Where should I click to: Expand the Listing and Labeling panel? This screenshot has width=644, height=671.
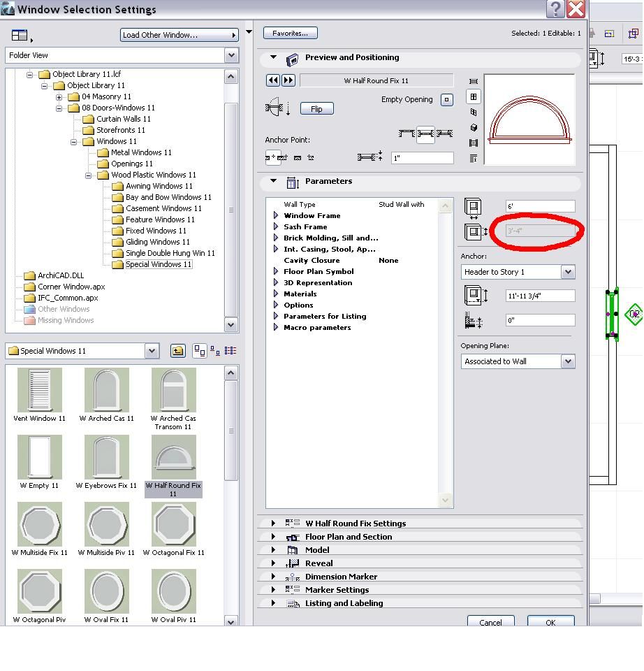[273, 603]
